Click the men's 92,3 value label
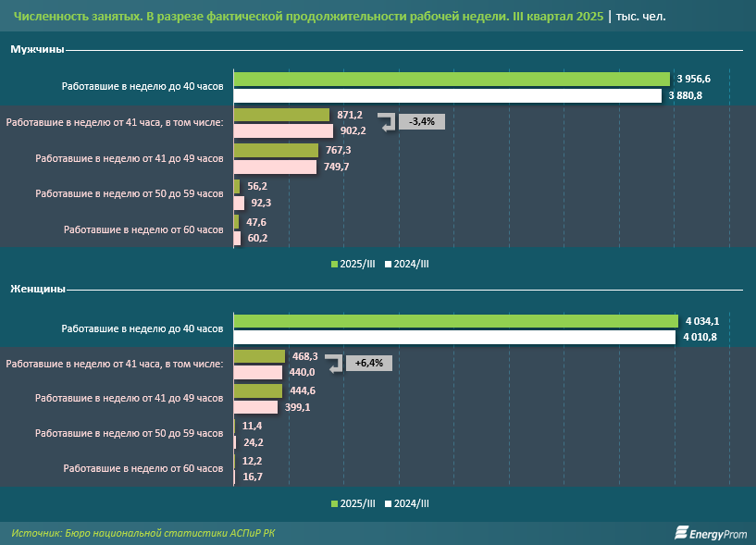The image size is (756, 545). point(259,203)
